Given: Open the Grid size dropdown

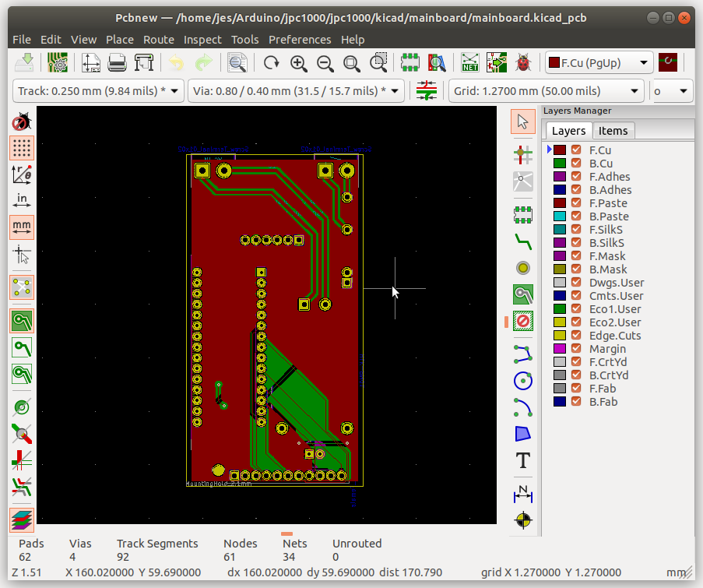Looking at the screenshot, I should (x=547, y=91).
